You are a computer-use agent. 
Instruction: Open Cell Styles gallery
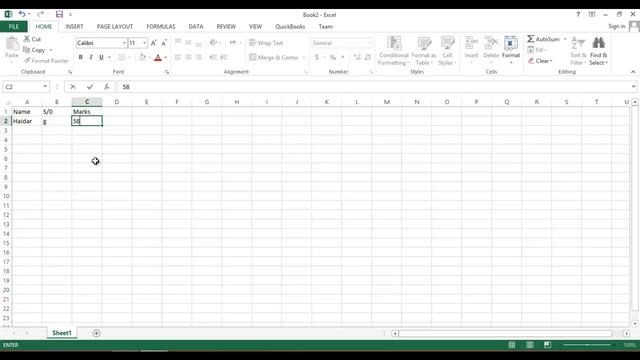click(447, 51)
